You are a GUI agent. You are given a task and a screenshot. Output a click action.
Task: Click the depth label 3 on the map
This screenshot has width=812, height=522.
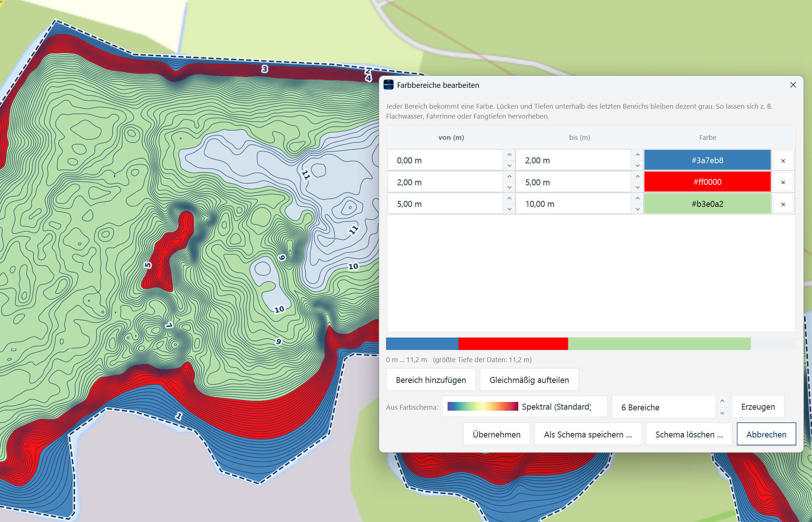point(265,69)
